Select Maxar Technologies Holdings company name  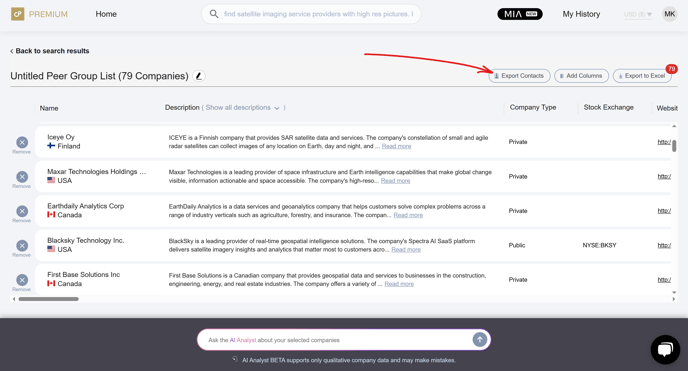[x=97, y=171]
